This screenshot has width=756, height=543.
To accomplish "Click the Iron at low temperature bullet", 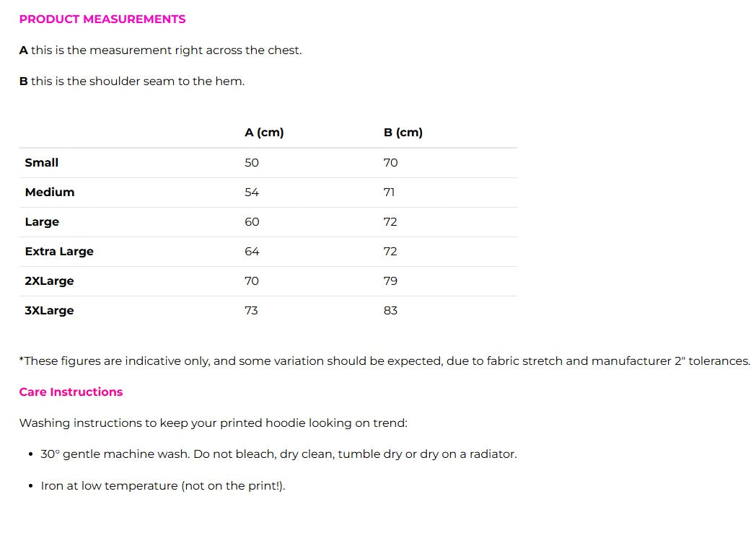I will (163, 485).
